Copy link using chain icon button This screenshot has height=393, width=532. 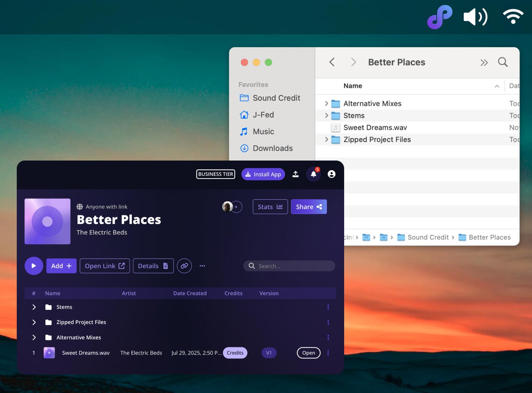[184, 266]
